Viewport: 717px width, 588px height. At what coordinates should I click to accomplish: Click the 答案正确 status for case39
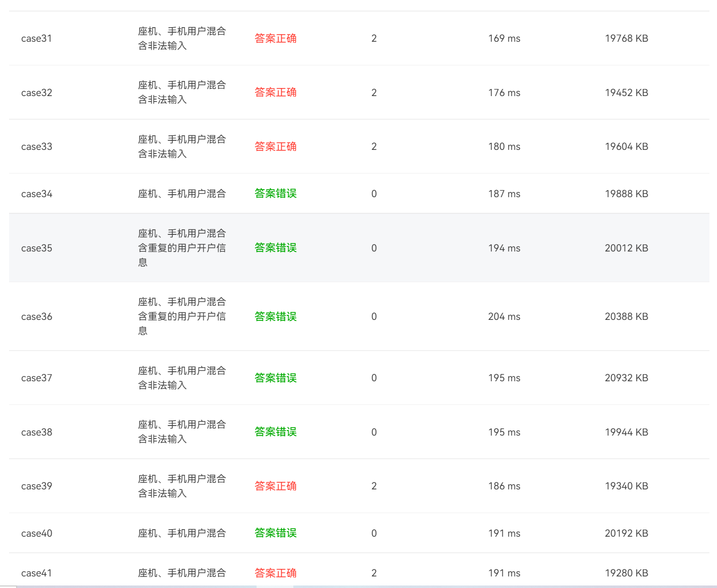coord(275,486)
